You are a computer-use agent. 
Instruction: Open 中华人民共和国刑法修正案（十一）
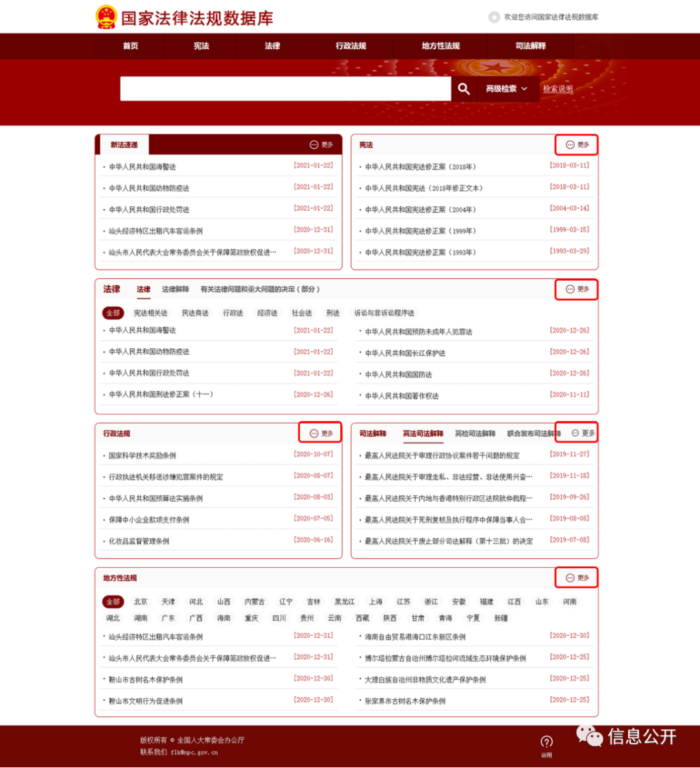pyautogui.click(x=161, y=394)
